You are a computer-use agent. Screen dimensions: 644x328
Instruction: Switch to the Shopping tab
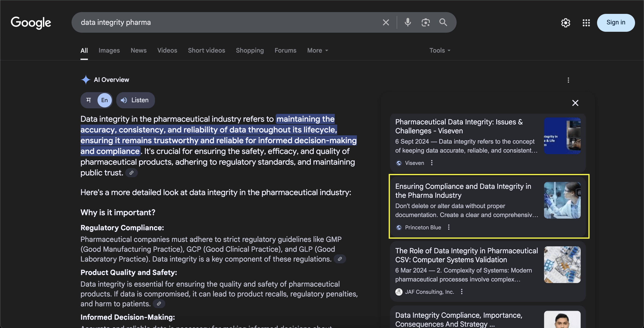click(x=250, y=51)
